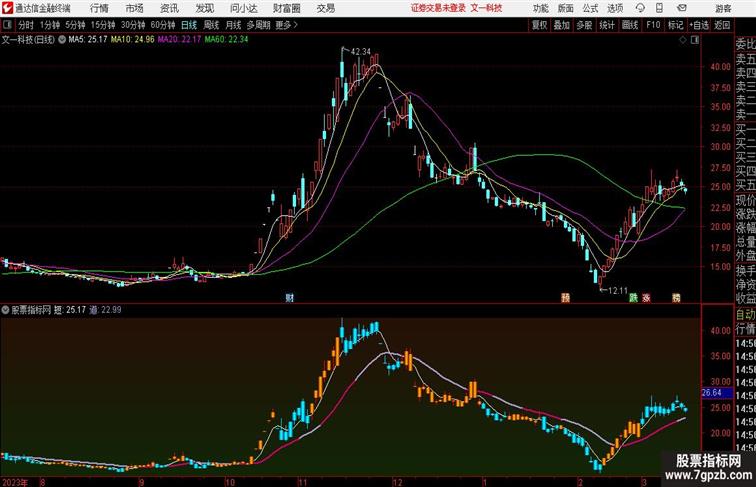Click the 文一科技(日线) chart title

coord(28,40)
